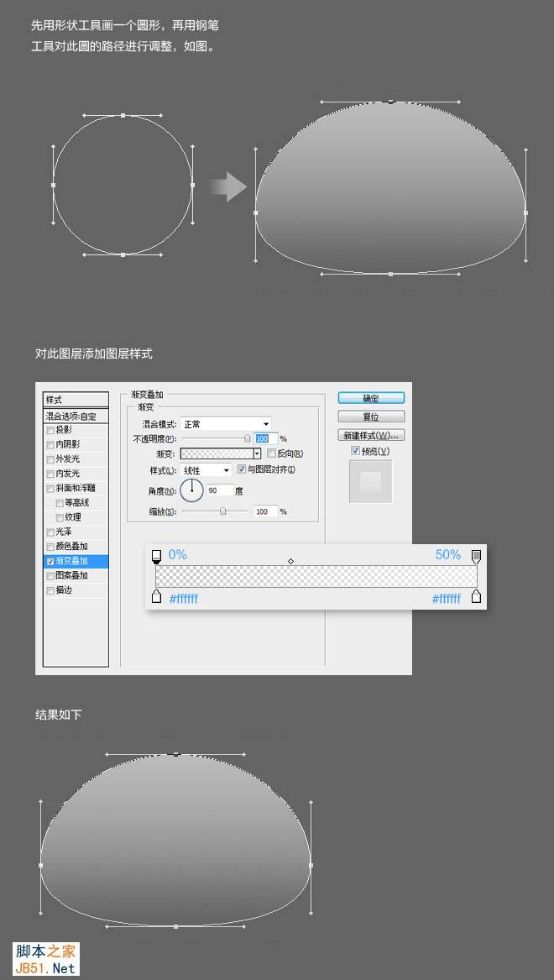Click the 复位 button

(371, 417)
